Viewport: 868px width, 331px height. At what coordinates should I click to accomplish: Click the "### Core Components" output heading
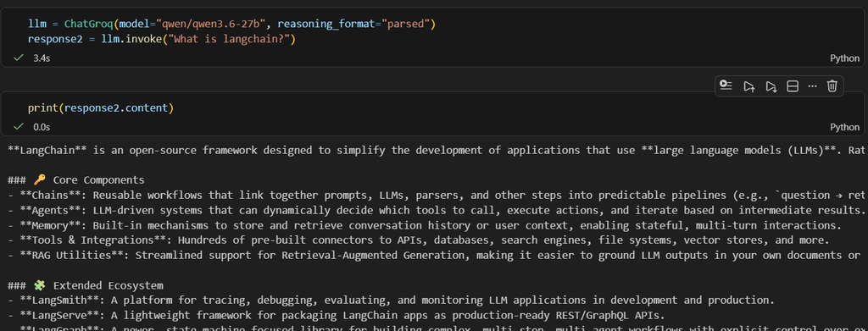[x=75, y=179]
